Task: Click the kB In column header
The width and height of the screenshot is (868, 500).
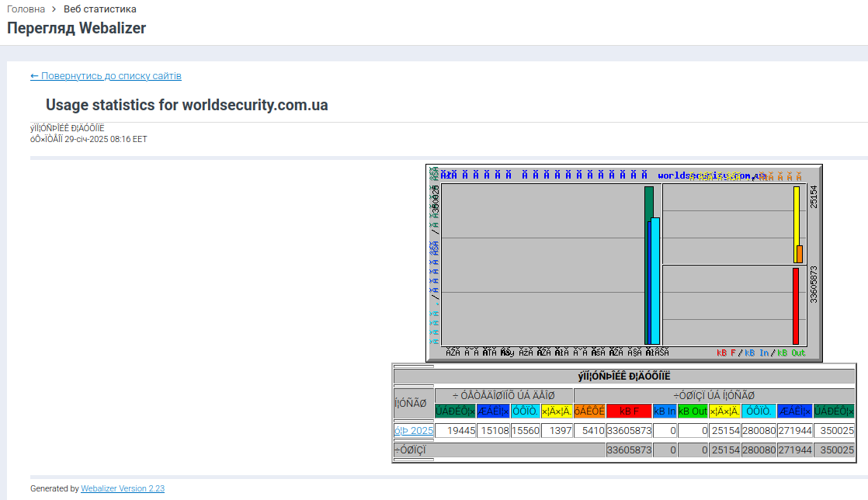Action: (664, 411)
